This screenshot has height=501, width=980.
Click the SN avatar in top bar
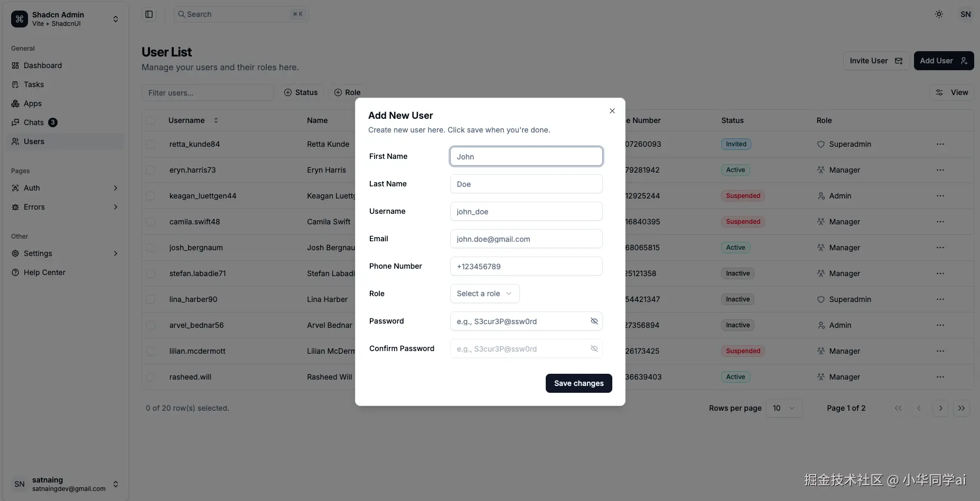point(965,14)
